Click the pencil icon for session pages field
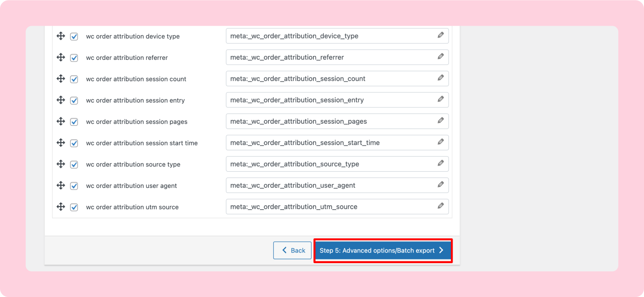The width and height of the screenshot is (644, 297). (x=441, y=121)
